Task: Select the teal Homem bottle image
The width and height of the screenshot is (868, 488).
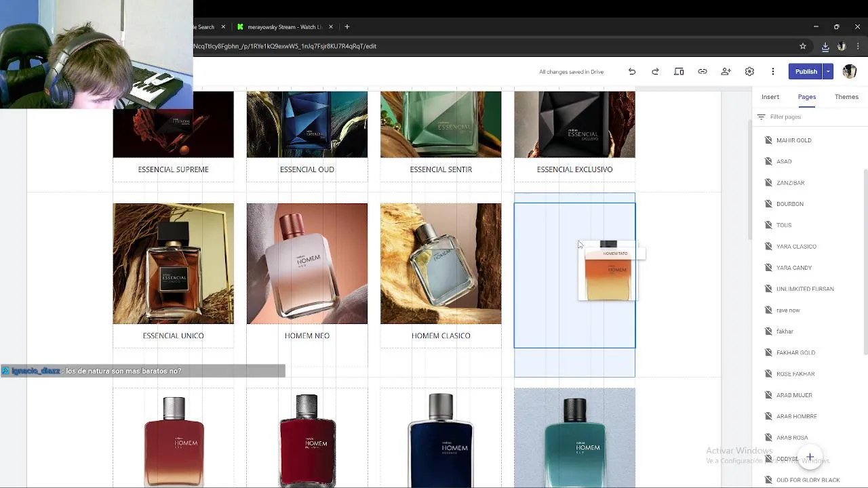Action: tap(574, 438)
